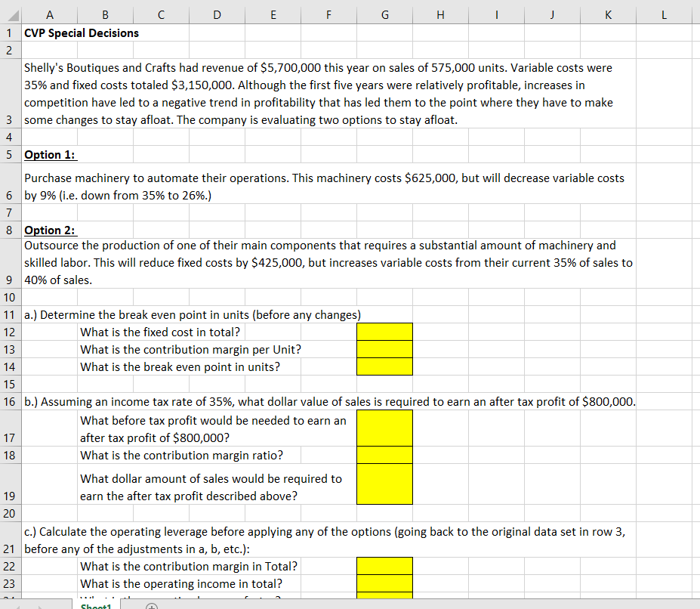The height and width of the screenshot is (609, 700).
Task: Select column A header
Action: tap(50, 15)
